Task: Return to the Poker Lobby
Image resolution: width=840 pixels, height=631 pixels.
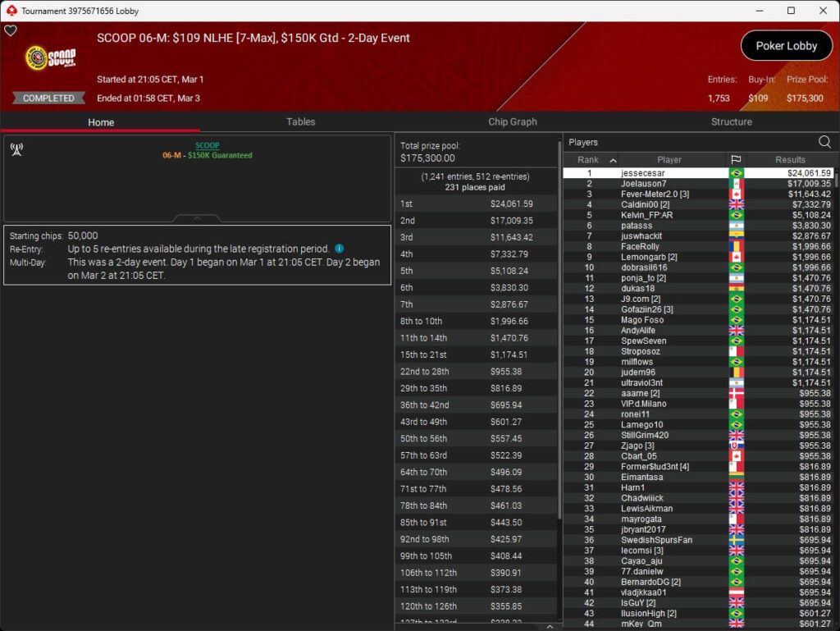Action: point(786,46)
